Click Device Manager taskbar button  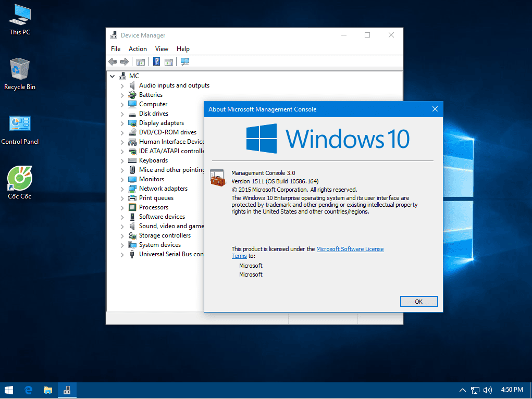click(x=67, y=390)
